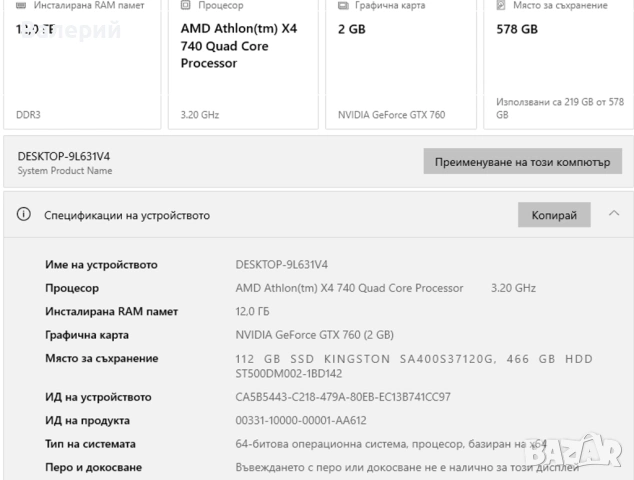This screenshot has width=634, height=480.
Task: Open the AMD Athlon X4 processor card
Action: 243,64
